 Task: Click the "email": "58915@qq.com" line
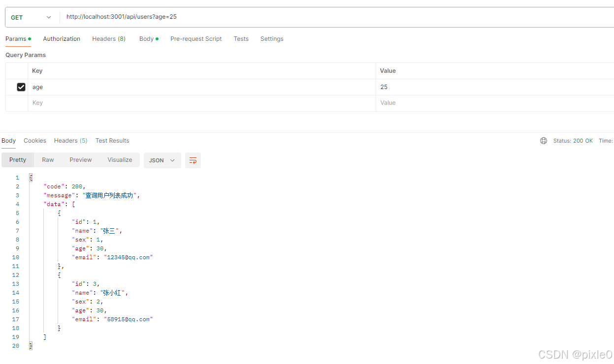click(x=112, y=319)
